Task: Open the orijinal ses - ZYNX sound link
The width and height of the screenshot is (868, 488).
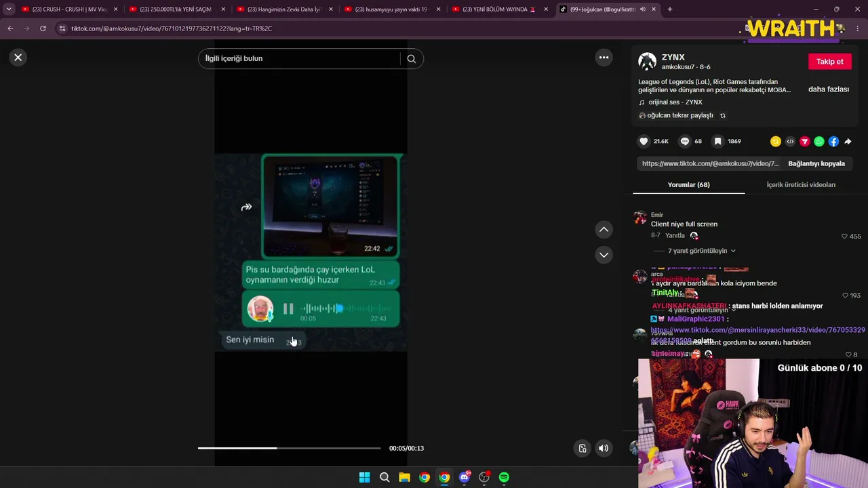Action: [x=675, y=102]
